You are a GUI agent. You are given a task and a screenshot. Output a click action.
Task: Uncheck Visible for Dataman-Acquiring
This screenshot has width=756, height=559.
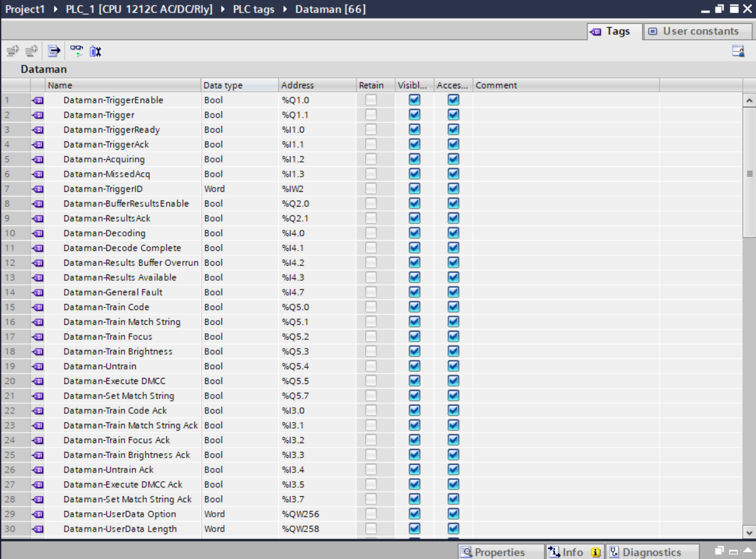point(414,159)
